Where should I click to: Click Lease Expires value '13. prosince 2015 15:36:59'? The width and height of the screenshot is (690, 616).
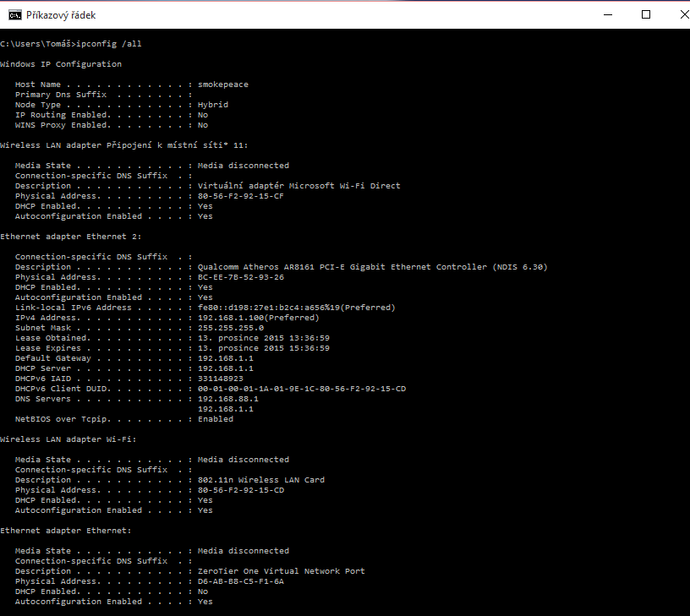point(264,348)
